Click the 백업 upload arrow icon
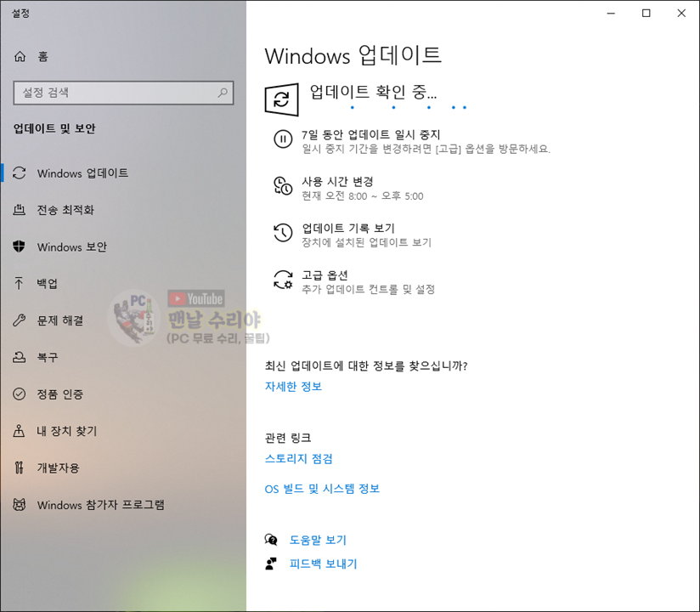 pos(20,283)
